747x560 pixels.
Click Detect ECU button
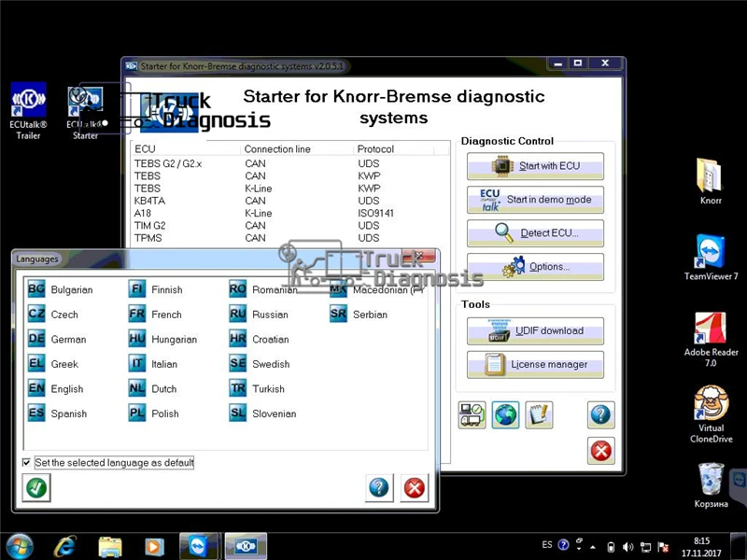(x=535, y=232)
